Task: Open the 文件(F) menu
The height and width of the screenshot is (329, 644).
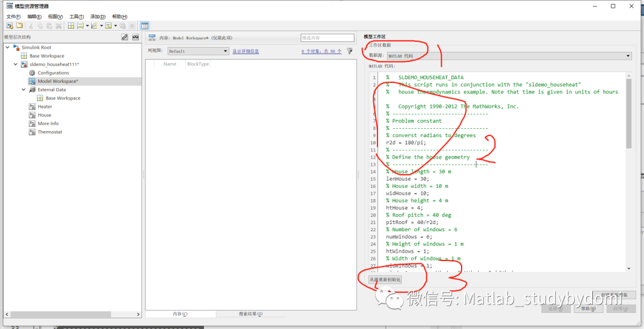Action: pyautogui.click(x=14, y=17)
